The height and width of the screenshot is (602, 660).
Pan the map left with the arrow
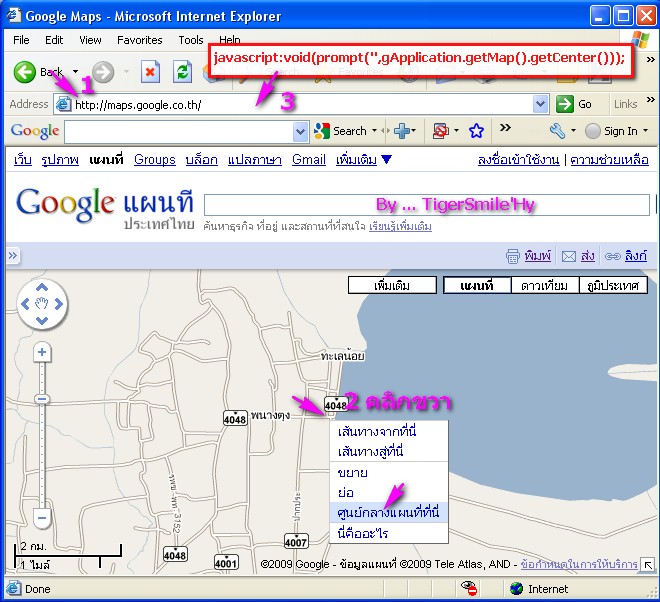click(x=25, y=304)
